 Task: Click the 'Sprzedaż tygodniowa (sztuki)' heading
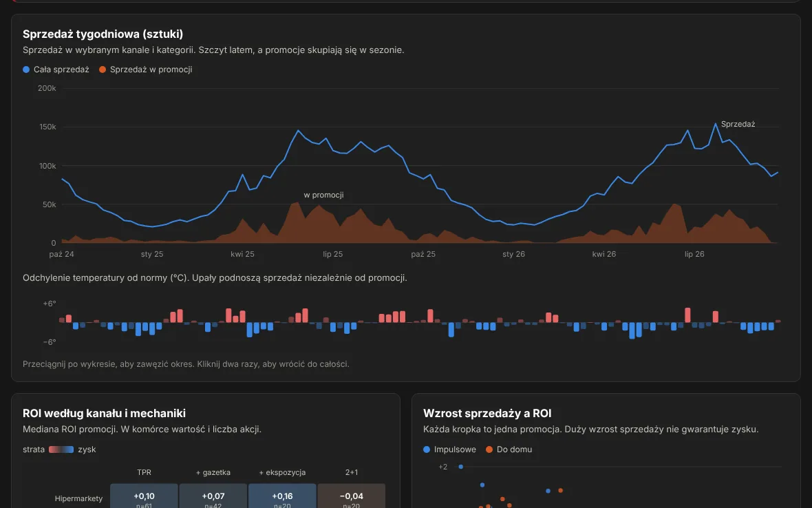[103, 34]
